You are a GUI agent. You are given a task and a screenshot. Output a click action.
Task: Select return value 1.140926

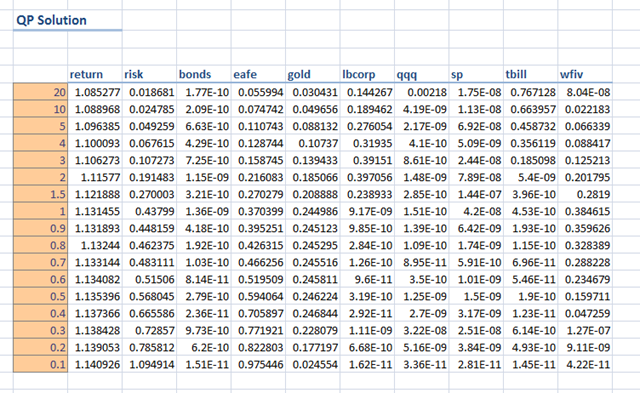click(95, 364)
